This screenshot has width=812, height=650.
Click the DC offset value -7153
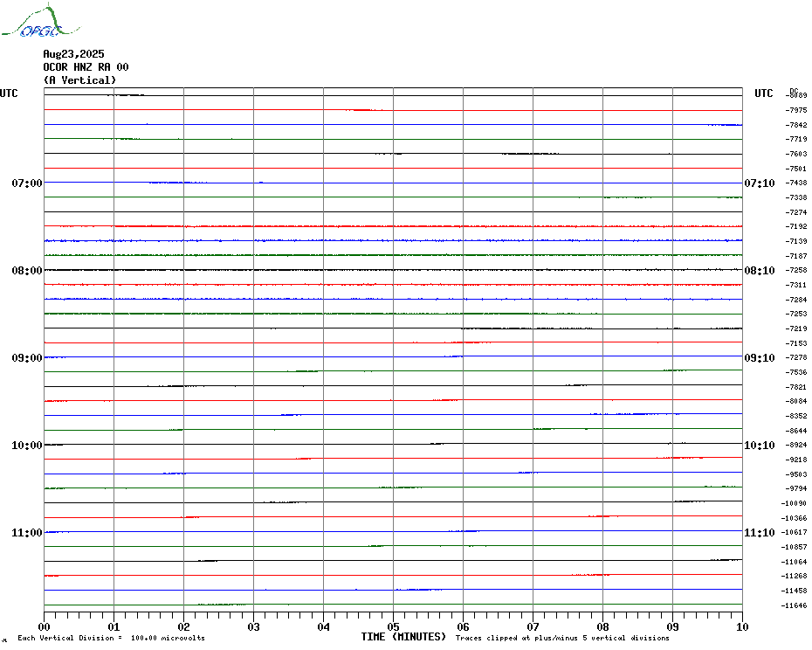point(796,343)
